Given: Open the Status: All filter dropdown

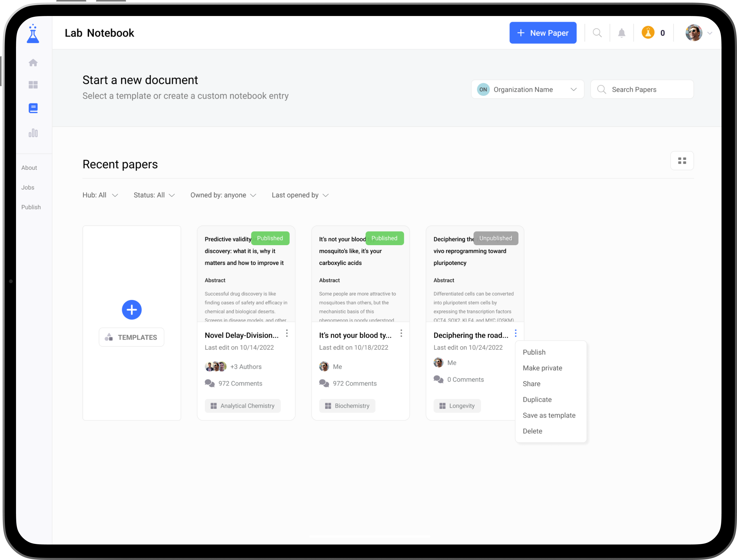Looking at the screenshot, I should point(154,195).
